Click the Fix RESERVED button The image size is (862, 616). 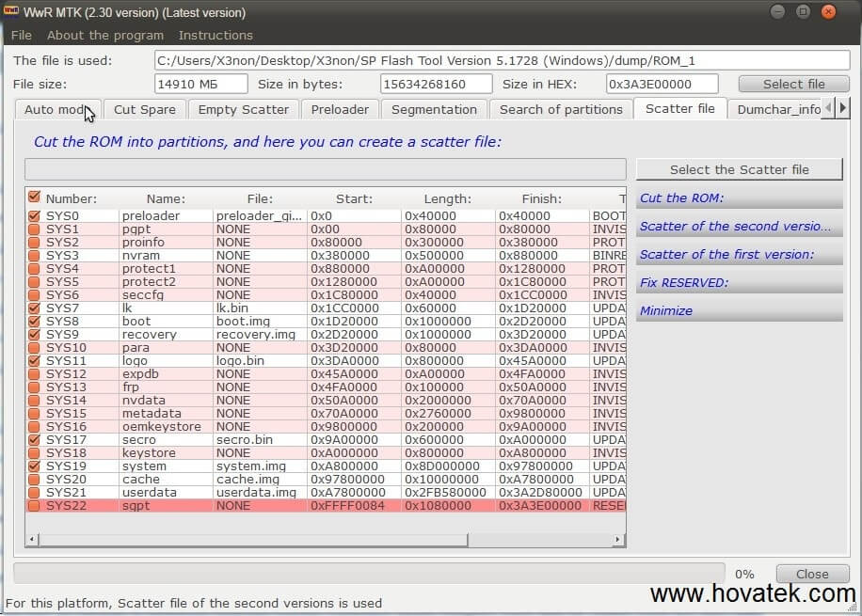tap(740, 282)
